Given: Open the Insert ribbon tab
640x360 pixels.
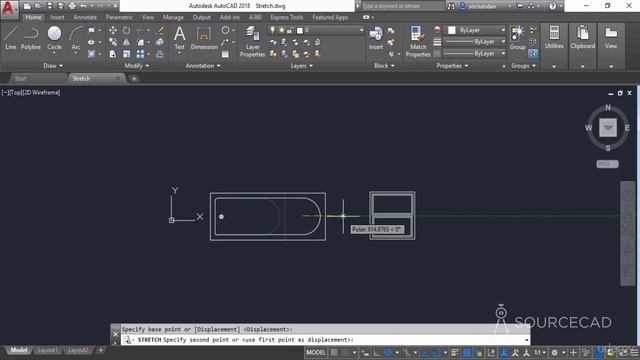Looking at the screenshot, I should 57,17.
